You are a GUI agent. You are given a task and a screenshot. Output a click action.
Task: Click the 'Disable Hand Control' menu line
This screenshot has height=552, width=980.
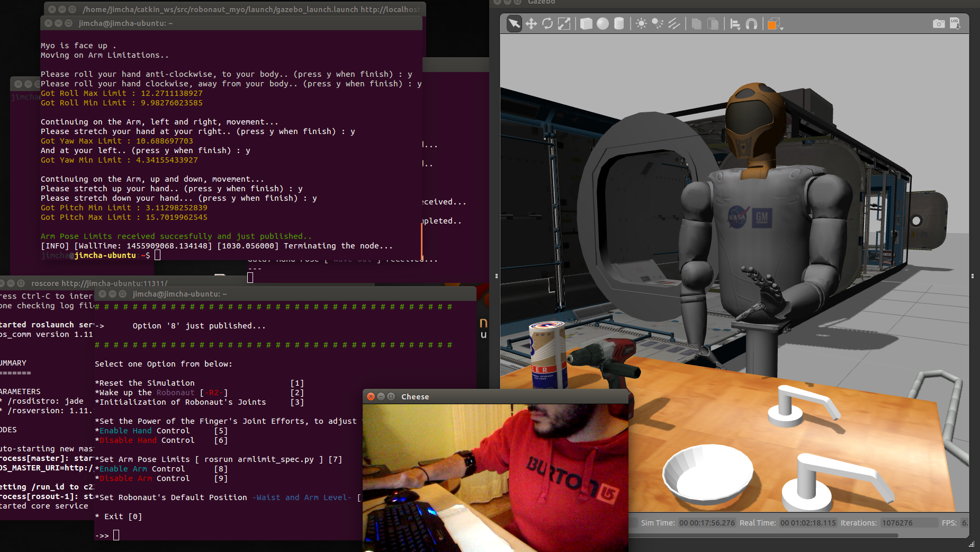(x=161, y=440)
